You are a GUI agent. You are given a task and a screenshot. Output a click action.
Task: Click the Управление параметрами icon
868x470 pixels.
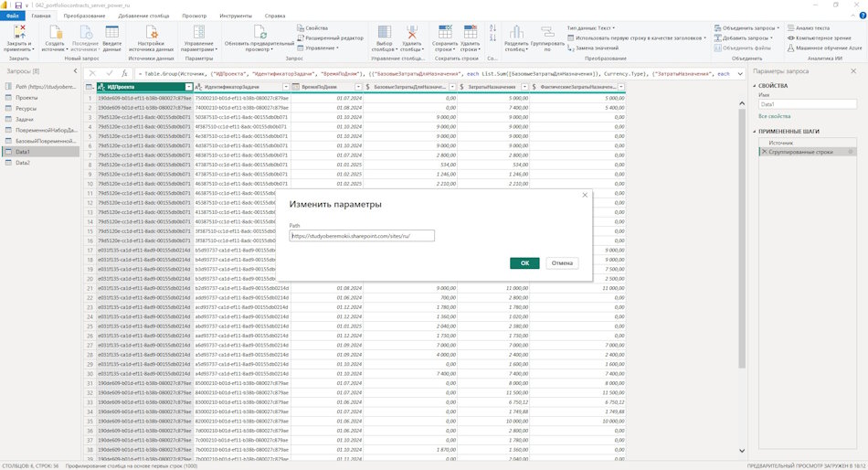click(199, 32)
